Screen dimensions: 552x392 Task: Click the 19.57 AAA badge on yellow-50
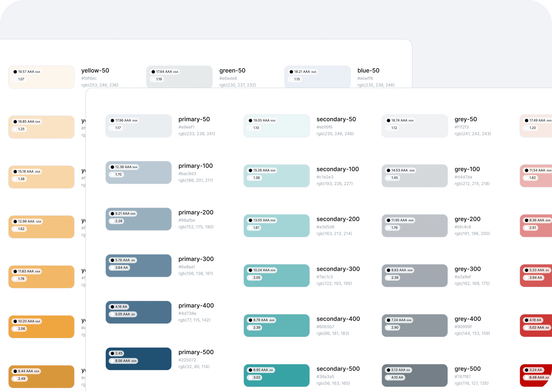coord(27,72)
